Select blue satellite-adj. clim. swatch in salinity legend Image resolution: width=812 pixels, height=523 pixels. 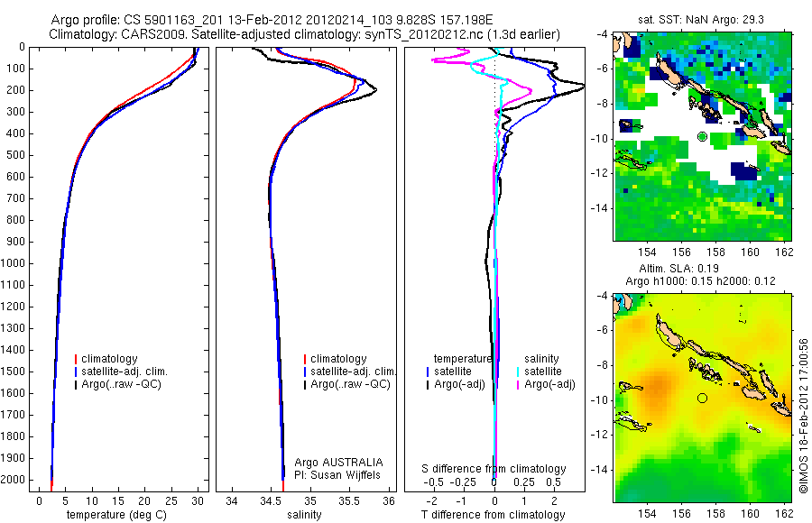pos(305,372)
